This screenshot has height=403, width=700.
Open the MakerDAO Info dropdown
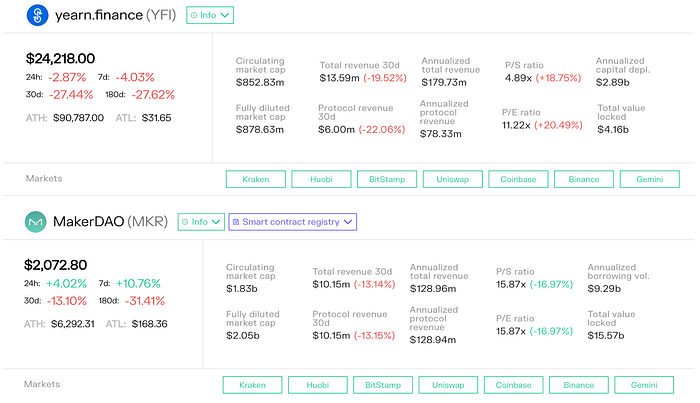tap(201, 222)
